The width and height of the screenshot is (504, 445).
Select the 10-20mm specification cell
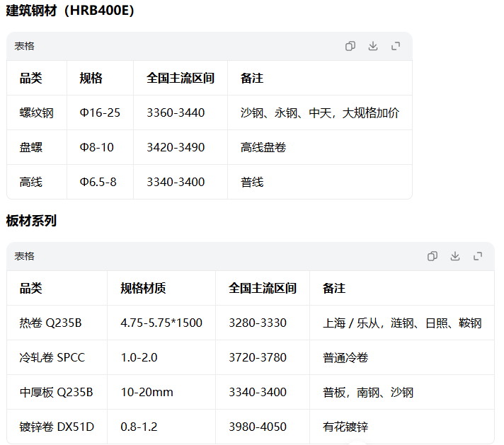pos(161,393)
